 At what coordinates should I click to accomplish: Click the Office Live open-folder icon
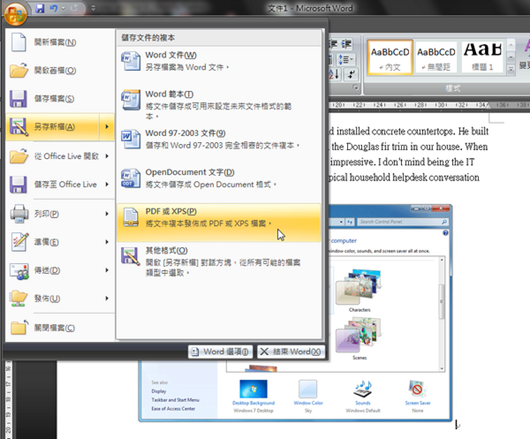click(19, 156)
